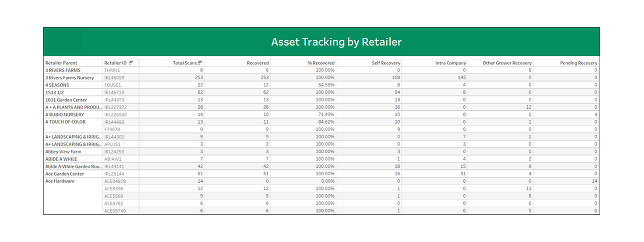Select the Retailer Parent column header
Screen dimensions: 644x242
click(x=61, y=63)
